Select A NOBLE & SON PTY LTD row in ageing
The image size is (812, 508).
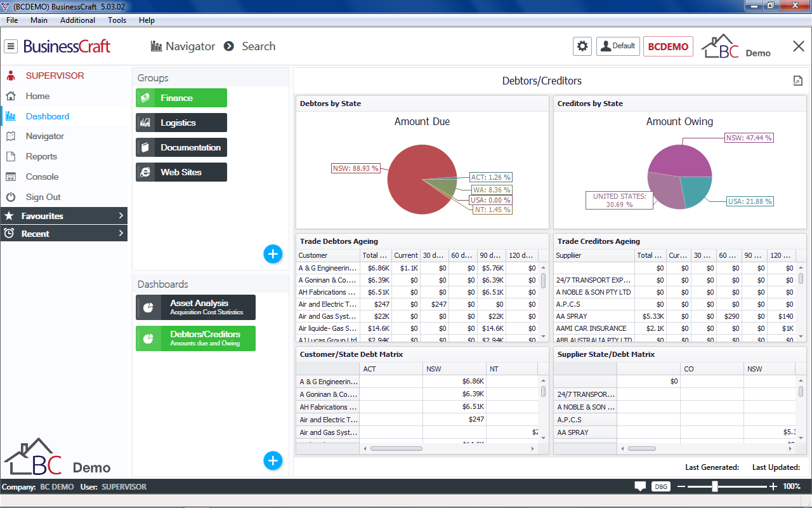click(x=676, y=292)
